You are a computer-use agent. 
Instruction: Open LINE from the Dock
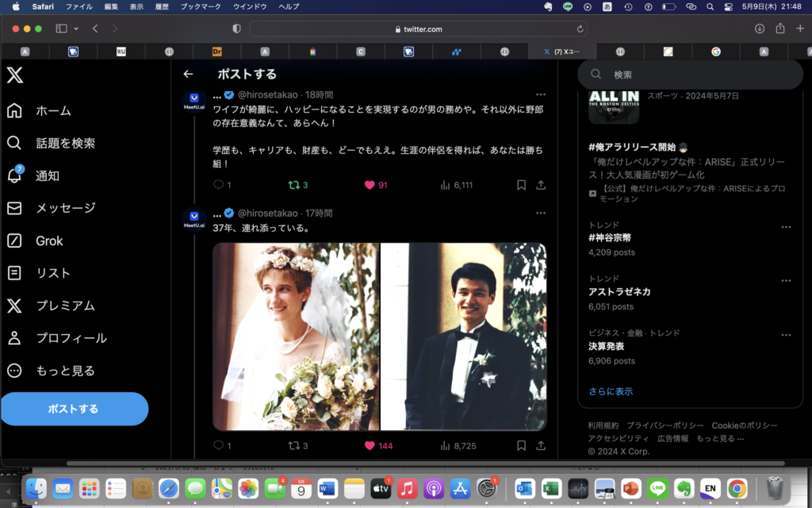(657, 489)
